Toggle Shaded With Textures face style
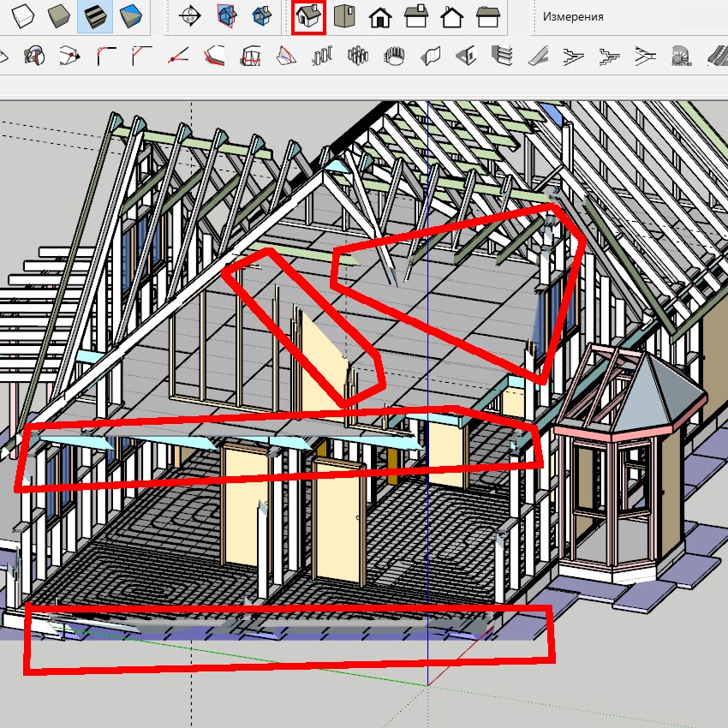Screen dimensions: 728x728 pos(95,16)
